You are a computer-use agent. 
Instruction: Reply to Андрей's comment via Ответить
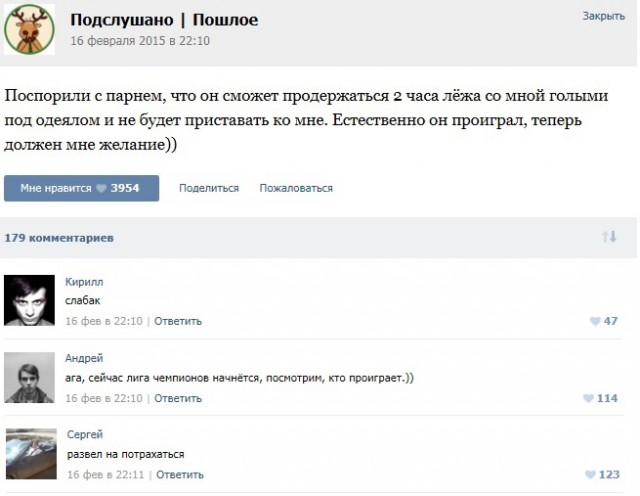pyautogui.click(x=178, y=398)
